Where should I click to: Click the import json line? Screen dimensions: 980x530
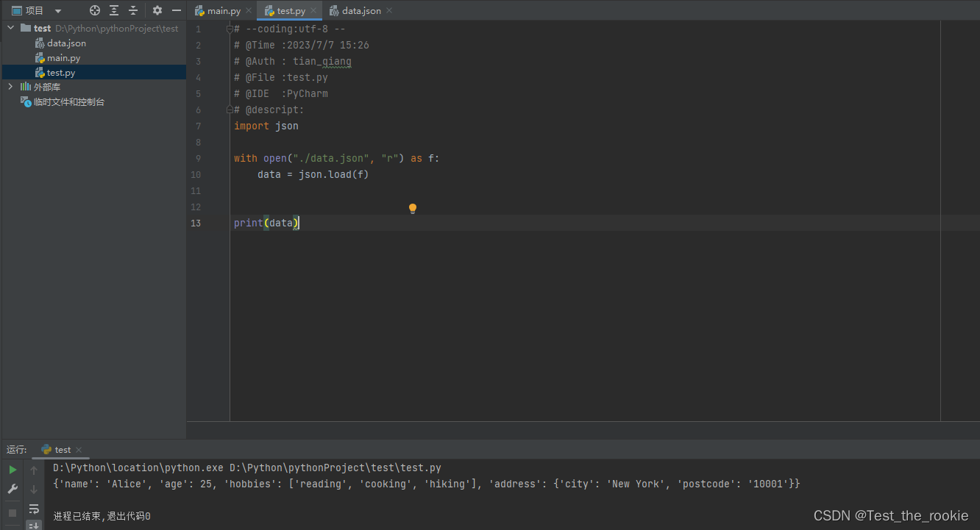click(x=266, y=126)
